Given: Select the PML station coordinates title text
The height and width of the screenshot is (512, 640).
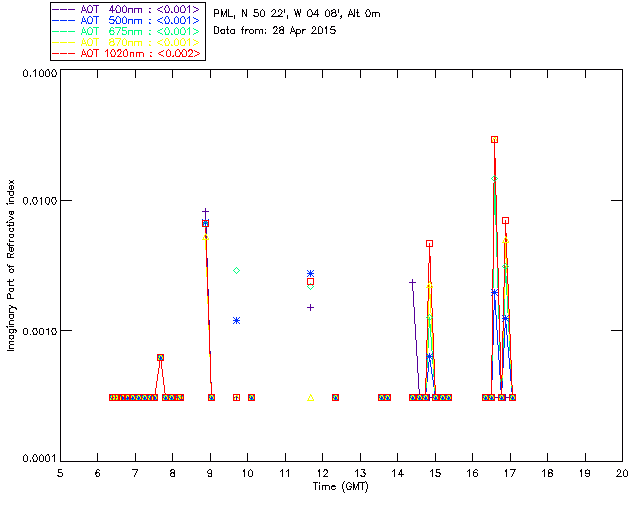Looking at the screenshot, I should coord(297,14).
